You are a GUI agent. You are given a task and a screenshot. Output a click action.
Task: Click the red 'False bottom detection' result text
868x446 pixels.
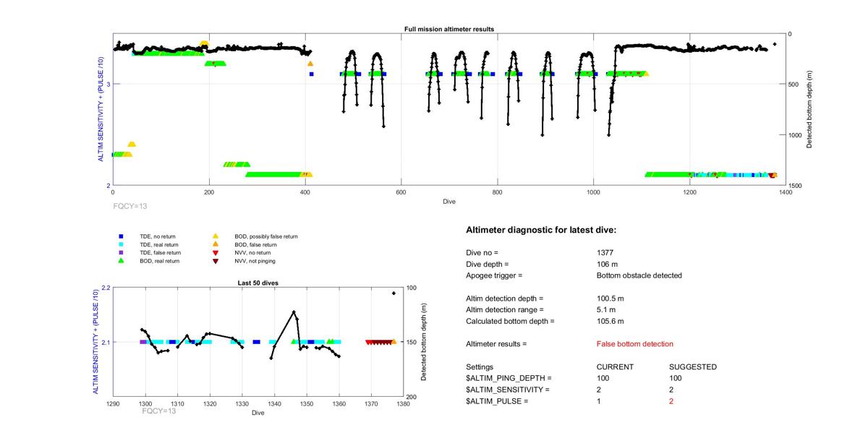click(634, 344)
